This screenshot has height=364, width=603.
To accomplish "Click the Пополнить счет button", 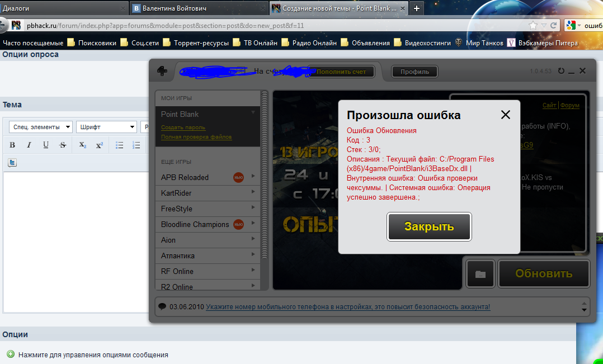I will coord(341,72).
